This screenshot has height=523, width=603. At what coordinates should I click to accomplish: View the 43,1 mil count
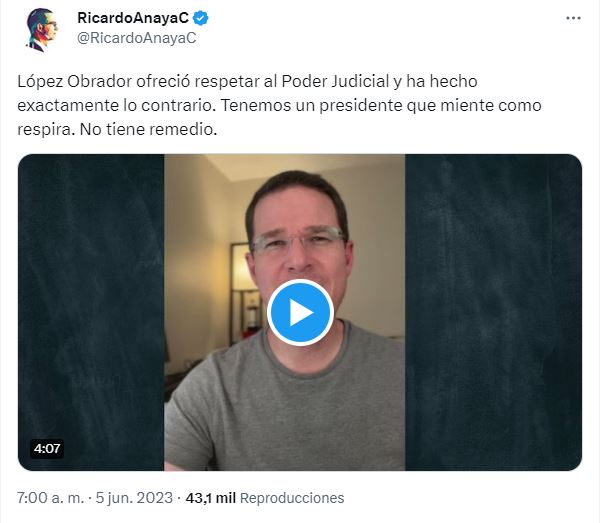pyautogui.click(x=210, y=498)
